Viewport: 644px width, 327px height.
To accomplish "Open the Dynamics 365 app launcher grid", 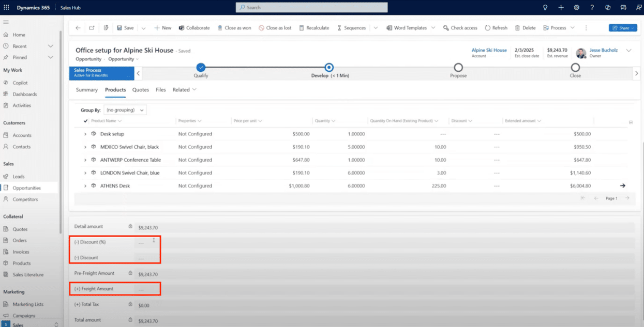I will (6, 8).
